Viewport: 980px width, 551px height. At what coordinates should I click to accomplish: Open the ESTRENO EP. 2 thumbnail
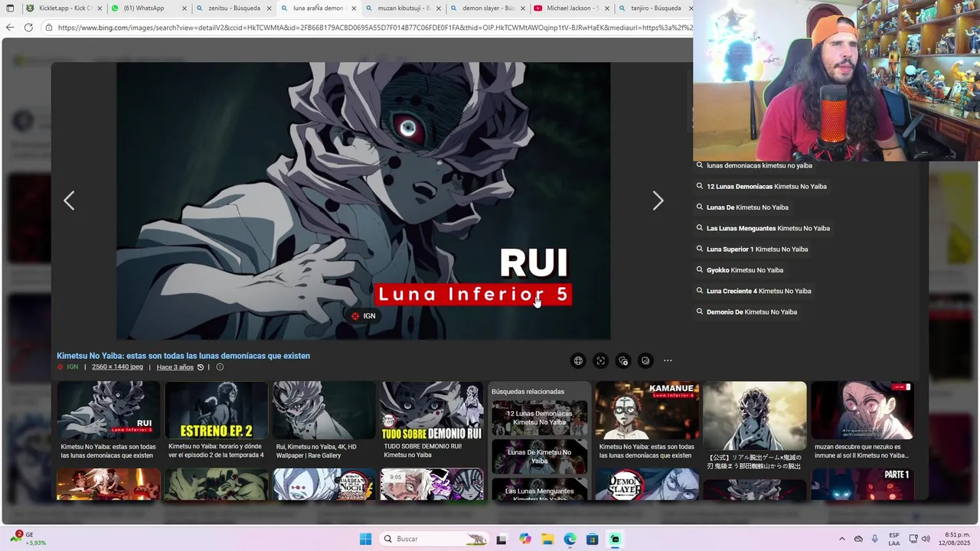coord(217,411)
